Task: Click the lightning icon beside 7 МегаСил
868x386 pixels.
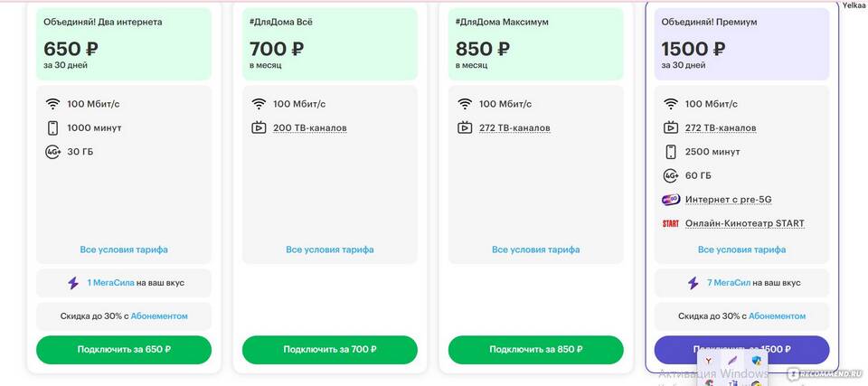Action: tap(693, 283)
